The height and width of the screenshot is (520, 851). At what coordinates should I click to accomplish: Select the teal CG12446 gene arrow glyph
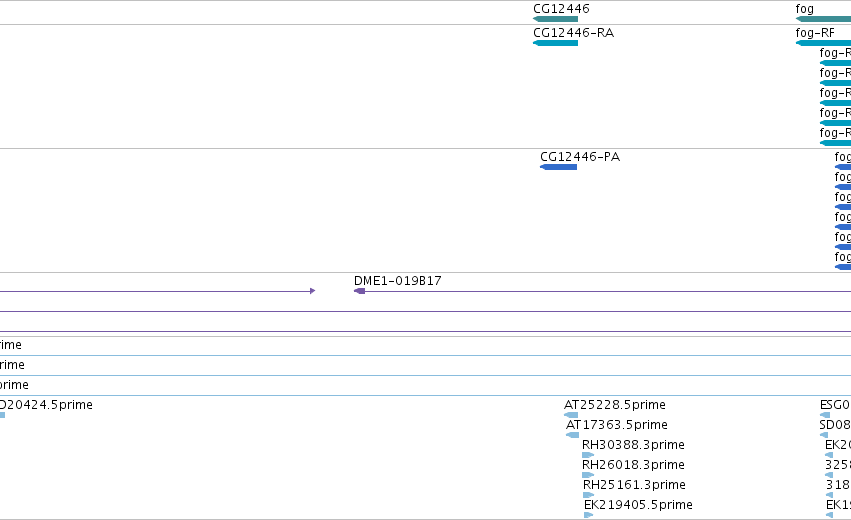(x=555, y=19)
